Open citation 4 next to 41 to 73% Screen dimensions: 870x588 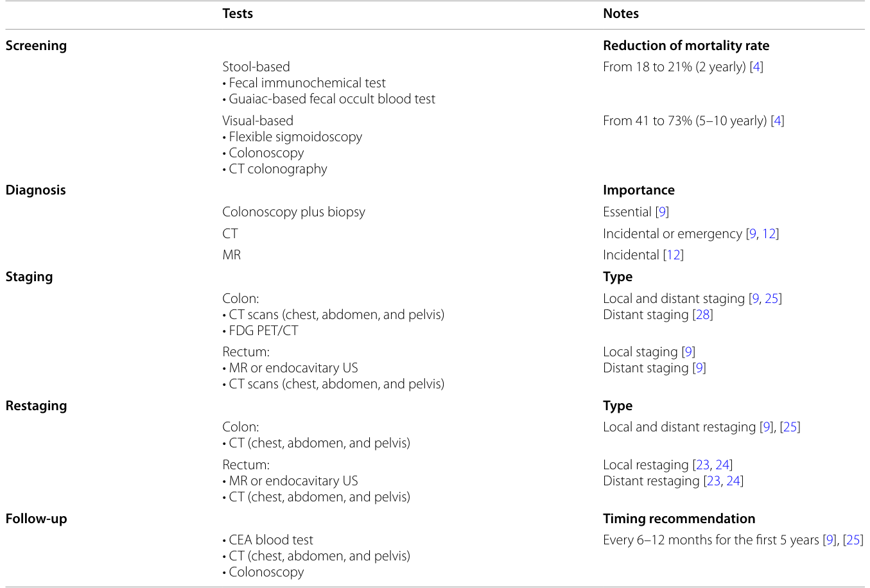tap(778, 121)
